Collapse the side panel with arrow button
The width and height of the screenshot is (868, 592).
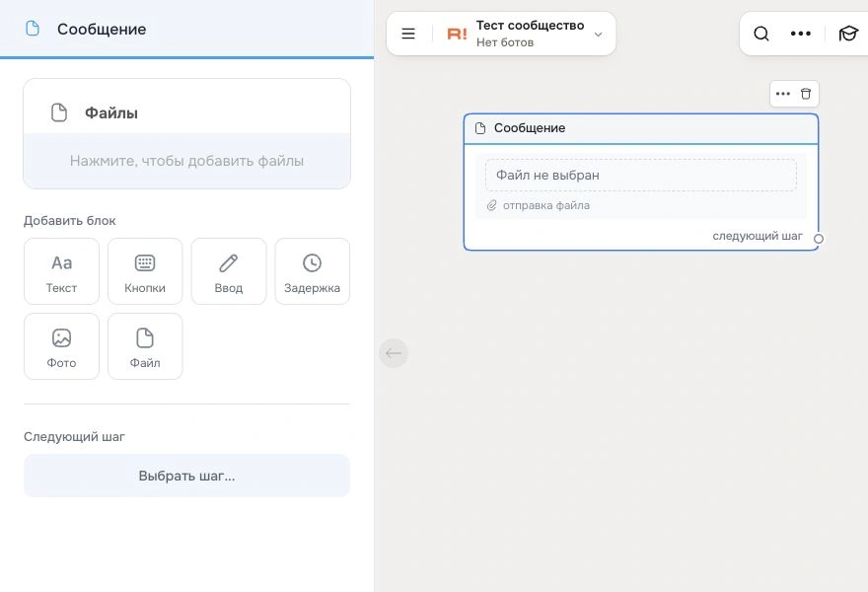point(394,353)
